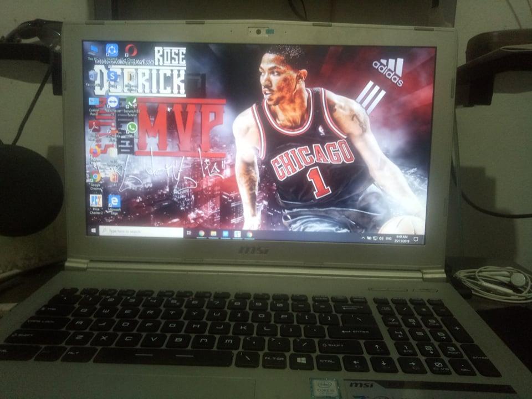Screen dimensions: 532x399
Task: Open the volume control in the tray
Action: pyautogui.click(x=381, y=238)
